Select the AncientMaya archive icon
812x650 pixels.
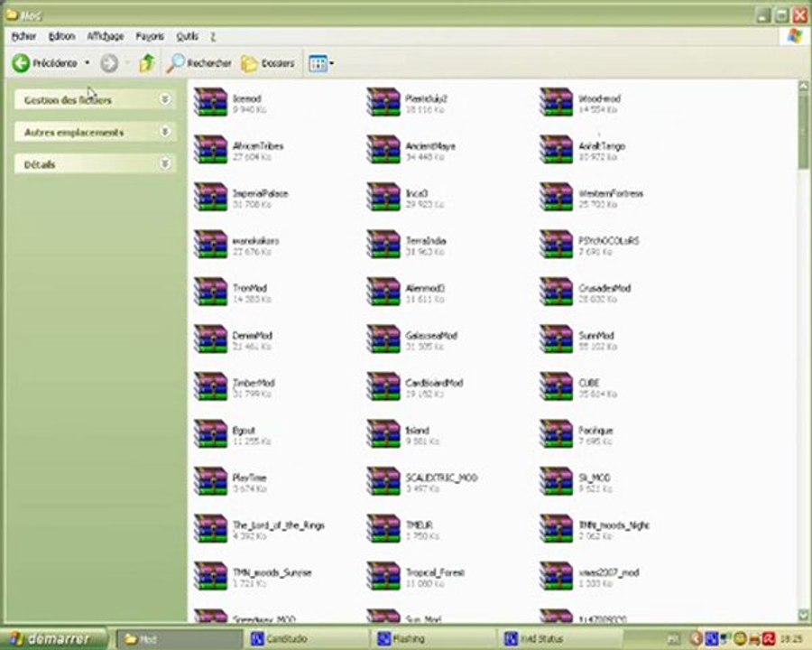383,149
